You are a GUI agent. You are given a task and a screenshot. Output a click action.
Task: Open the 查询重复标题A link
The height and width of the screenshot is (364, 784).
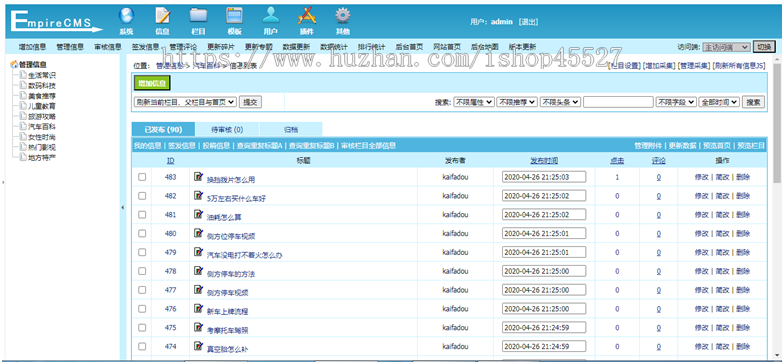point(260,146)
